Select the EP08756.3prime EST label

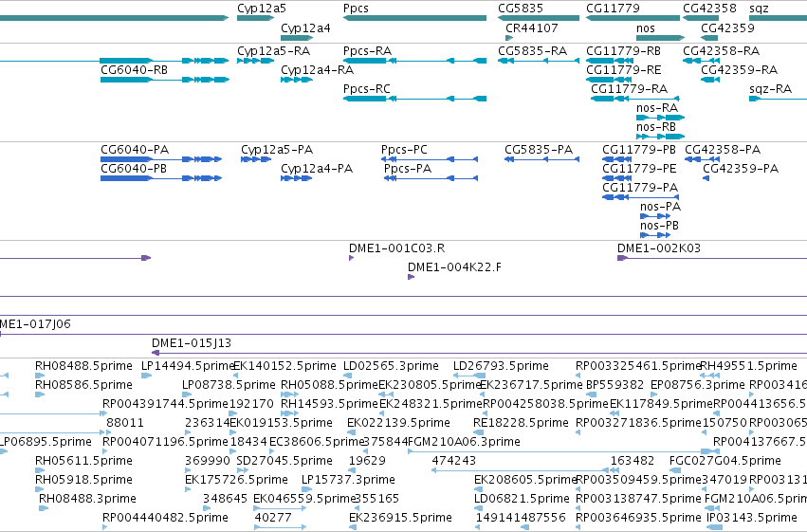(698, 385)
